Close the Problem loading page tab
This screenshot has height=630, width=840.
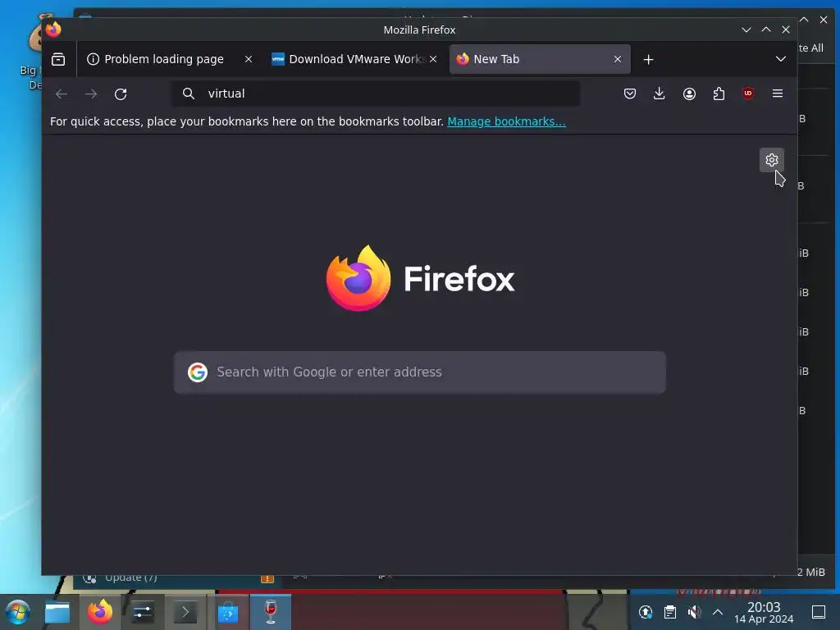(x=249, y=59)
